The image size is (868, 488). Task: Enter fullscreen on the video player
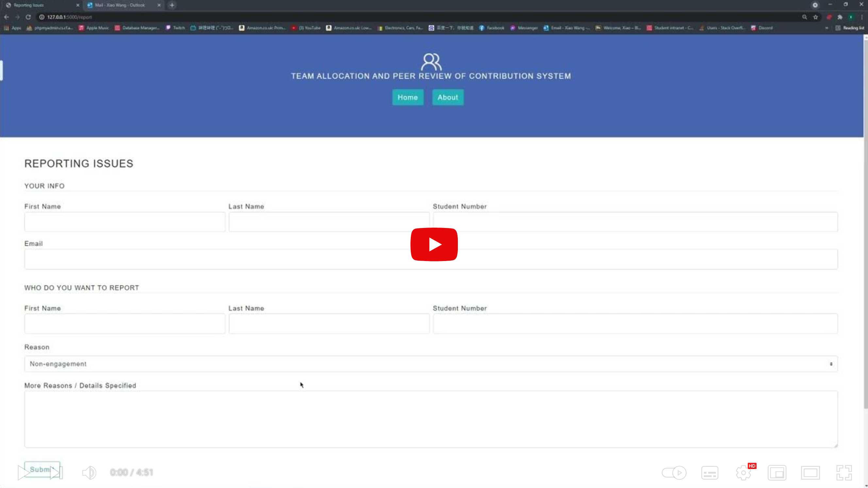click(x=844, y=473)
